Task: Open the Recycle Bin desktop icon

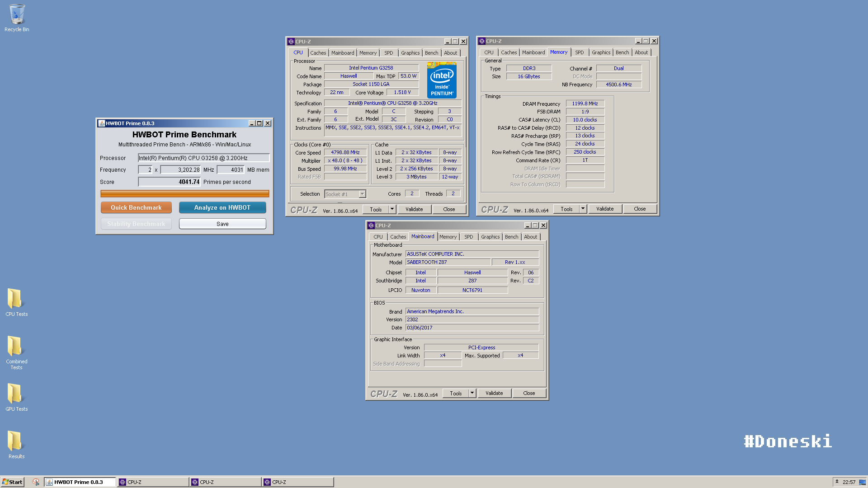Action: pyautogui.click(x=17, y=18)
